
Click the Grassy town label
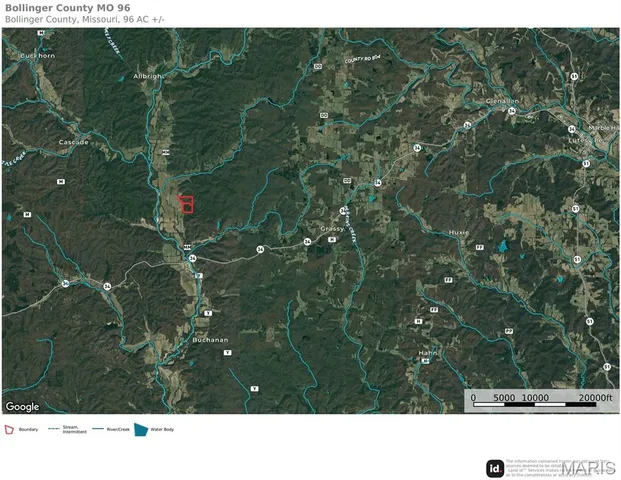tap(332, 229)
